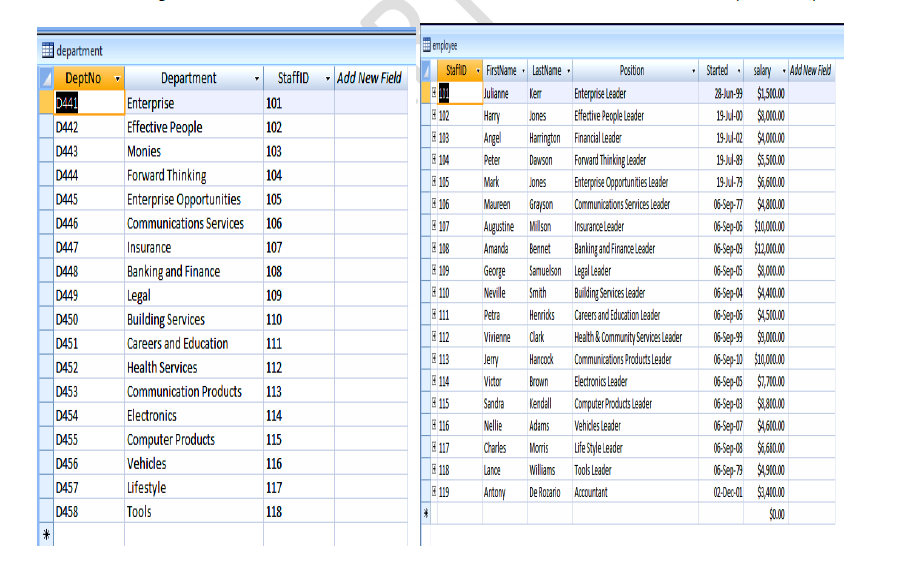The height and width of the screenshot is (564, 897).
Task: Expand the subdatasheet for employee StaffID 102
Action: coord(433,116)
